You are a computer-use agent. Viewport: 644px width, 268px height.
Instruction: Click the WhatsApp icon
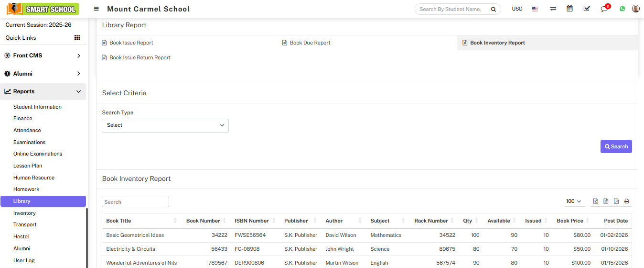click(x=623, y=9)
